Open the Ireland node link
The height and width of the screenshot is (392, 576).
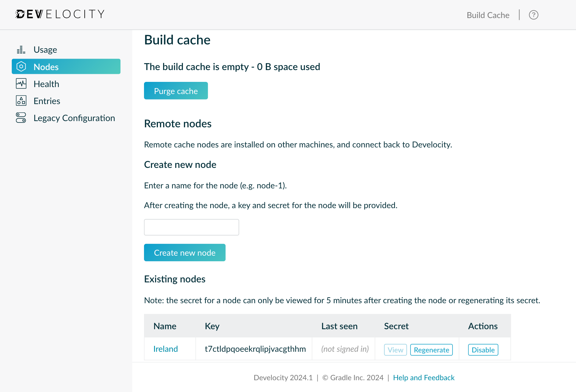click(x=166, y=349)
